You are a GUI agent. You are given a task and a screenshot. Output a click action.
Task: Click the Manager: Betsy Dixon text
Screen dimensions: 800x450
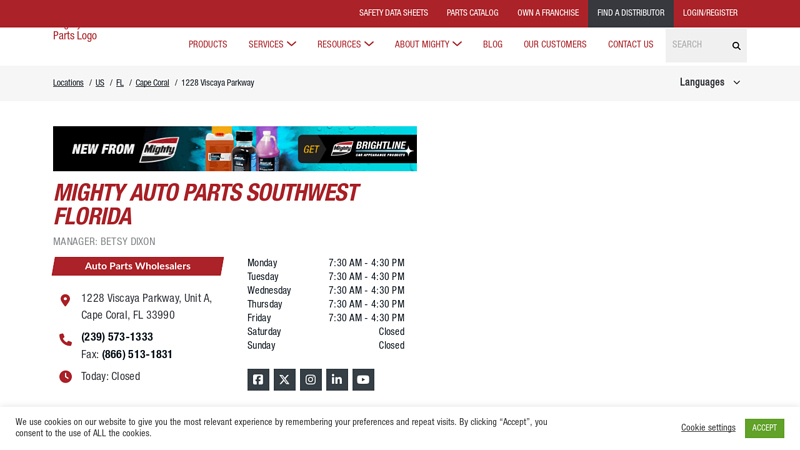click(x=104, y=241)
